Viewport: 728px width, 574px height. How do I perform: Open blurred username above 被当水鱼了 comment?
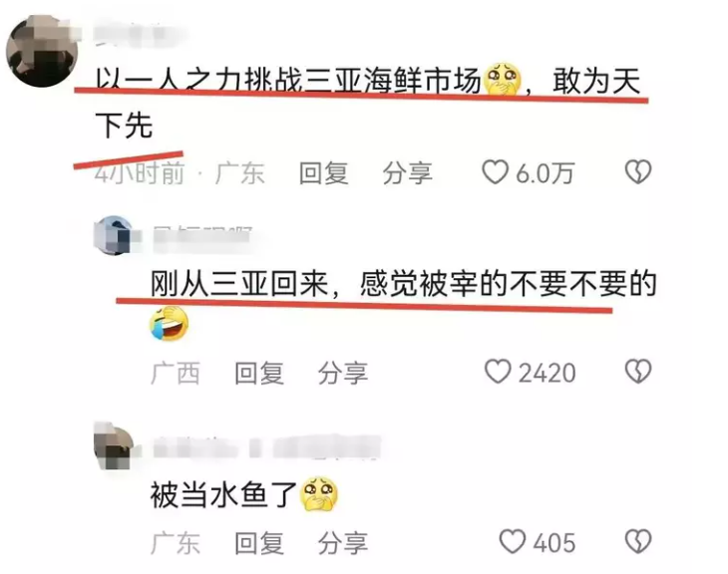(266, 447)
